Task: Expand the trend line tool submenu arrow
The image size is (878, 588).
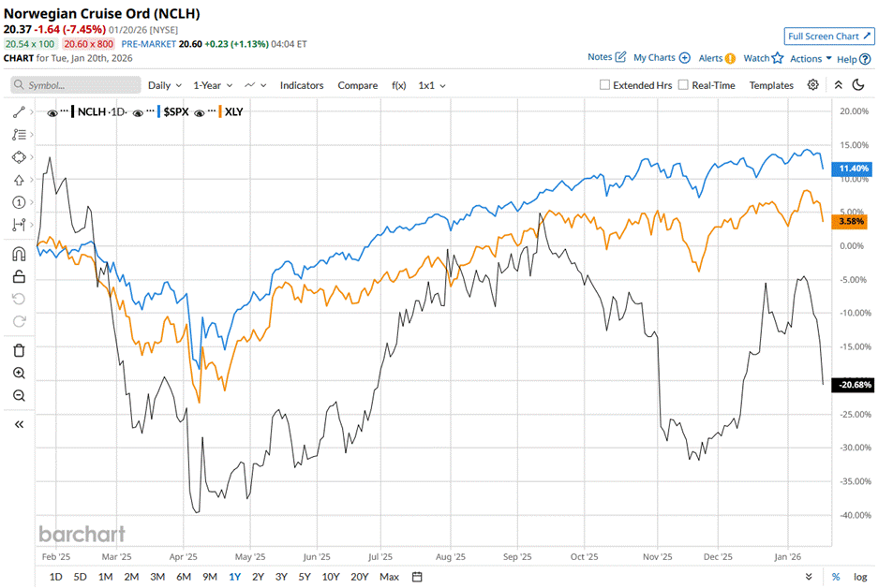Action: (32, 112)
